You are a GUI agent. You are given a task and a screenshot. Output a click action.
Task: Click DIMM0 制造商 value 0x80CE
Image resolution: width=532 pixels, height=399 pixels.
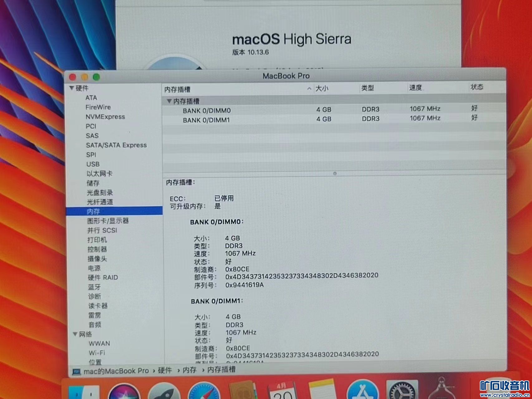(x=237, y=269)
